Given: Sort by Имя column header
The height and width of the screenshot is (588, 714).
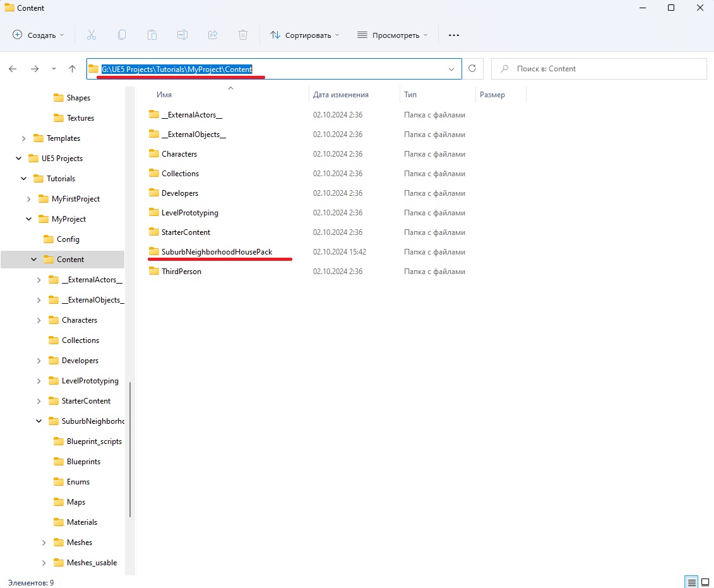Looking at the screenshot, I should (x=164, y=95).
